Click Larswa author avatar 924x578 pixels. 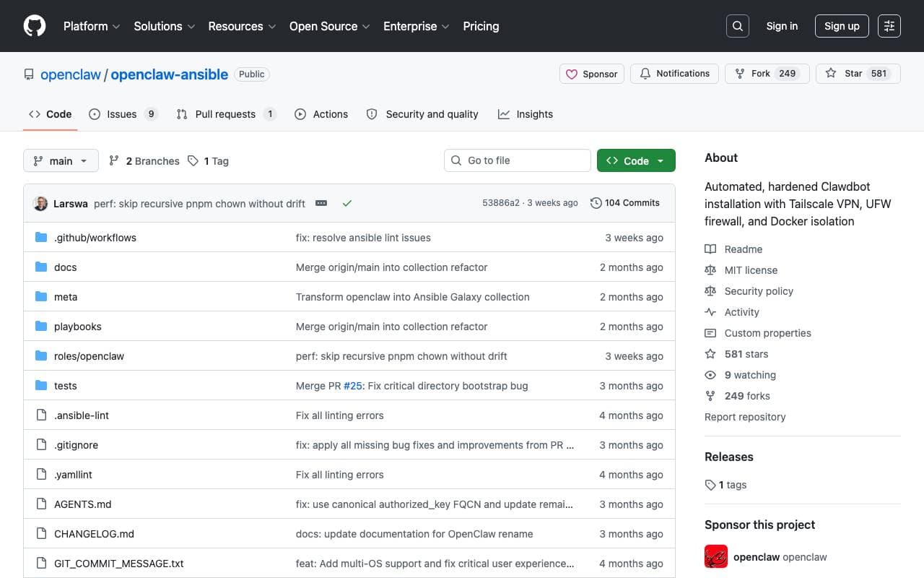(40, 204)
